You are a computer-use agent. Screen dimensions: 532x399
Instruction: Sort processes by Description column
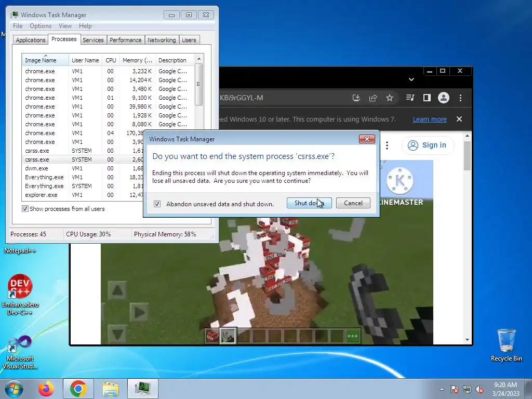175,60
